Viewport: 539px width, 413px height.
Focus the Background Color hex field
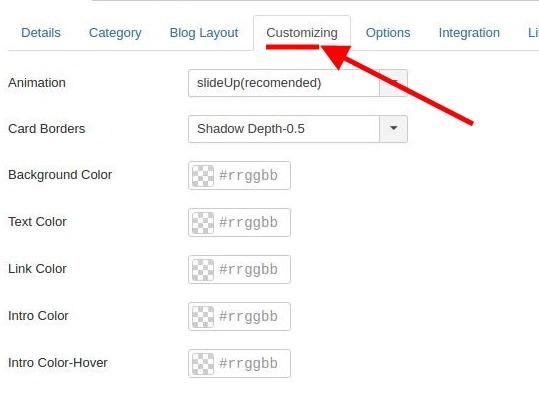(253, 176)
